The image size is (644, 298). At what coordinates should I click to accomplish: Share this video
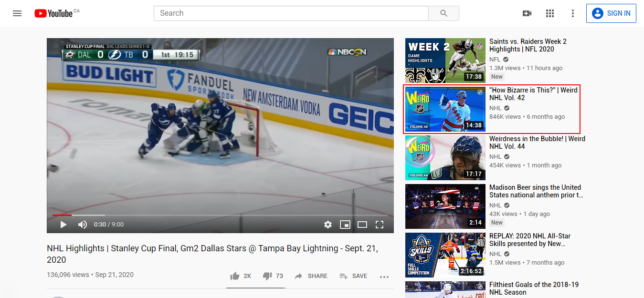point(311,276)
